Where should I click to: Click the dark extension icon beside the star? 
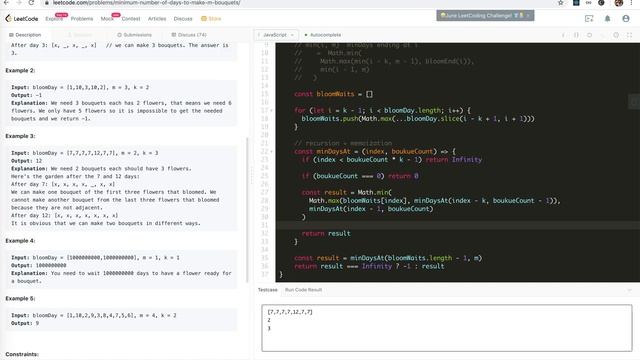[x=576, y=2]
